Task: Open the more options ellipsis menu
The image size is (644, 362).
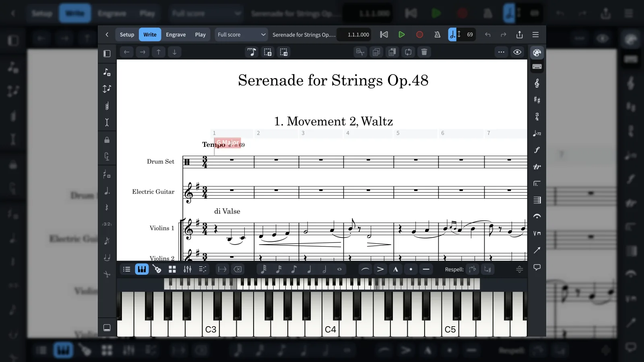Action: pyautogui.click(x=501, y=52)
